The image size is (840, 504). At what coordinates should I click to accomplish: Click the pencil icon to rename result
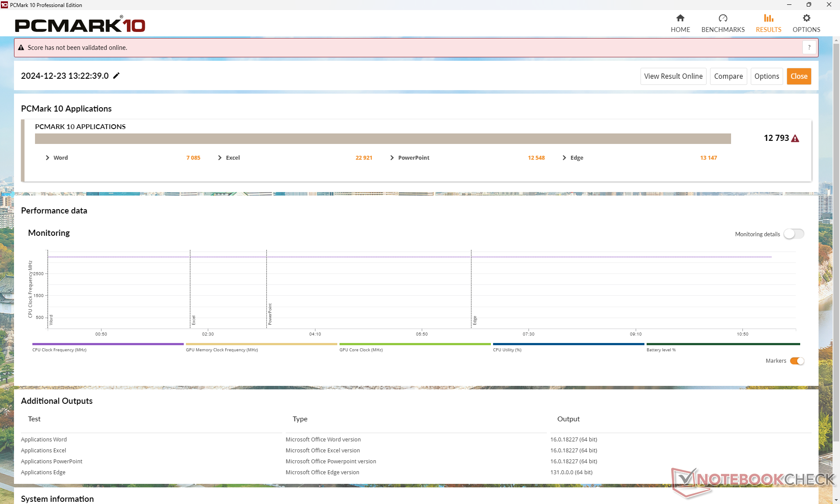(x=116, y=76)
